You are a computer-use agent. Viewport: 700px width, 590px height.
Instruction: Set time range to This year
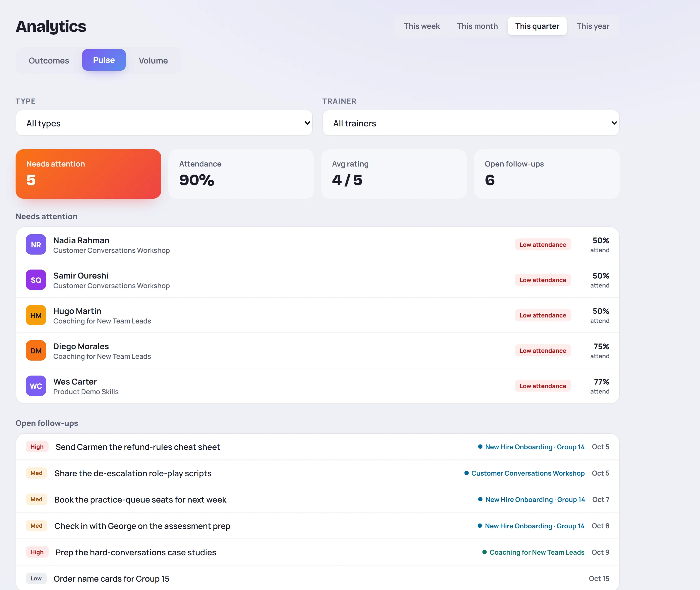coord(593,26)
